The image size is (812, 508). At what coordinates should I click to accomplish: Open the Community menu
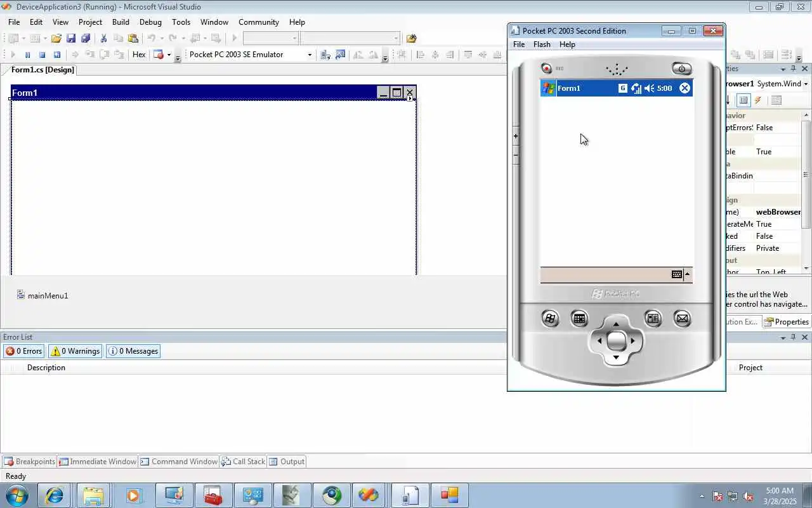point(259,22)
